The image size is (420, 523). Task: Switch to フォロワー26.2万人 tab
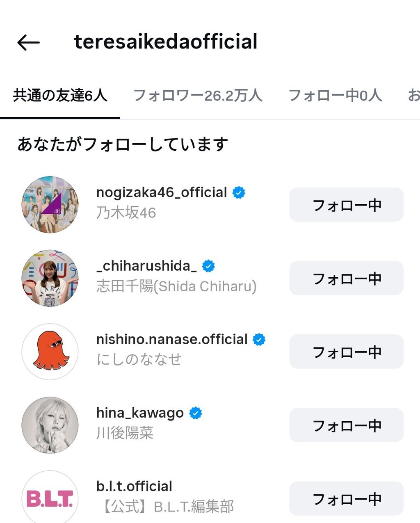click(x=198, y=96)
